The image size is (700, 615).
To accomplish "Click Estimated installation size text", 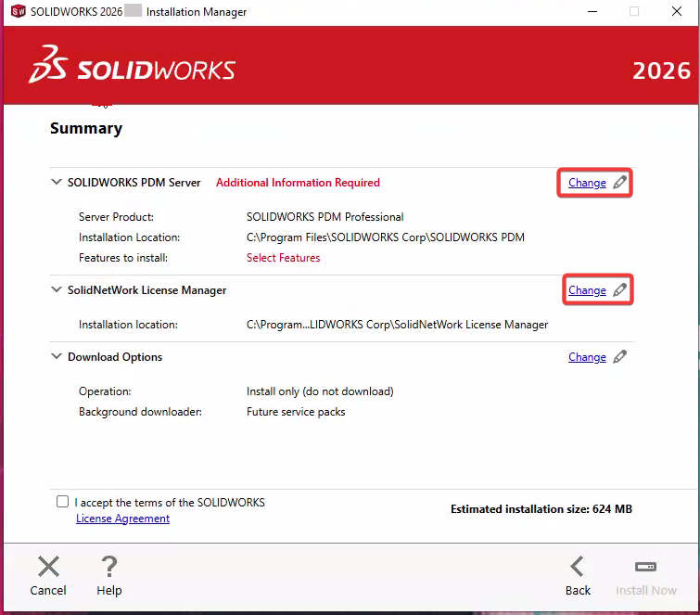I will click(541, 509).
